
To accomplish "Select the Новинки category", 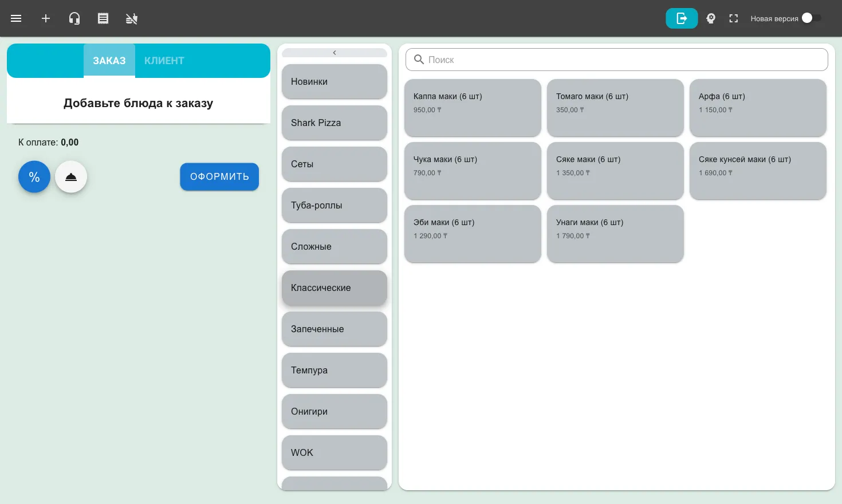I will [x=335, y=81].
